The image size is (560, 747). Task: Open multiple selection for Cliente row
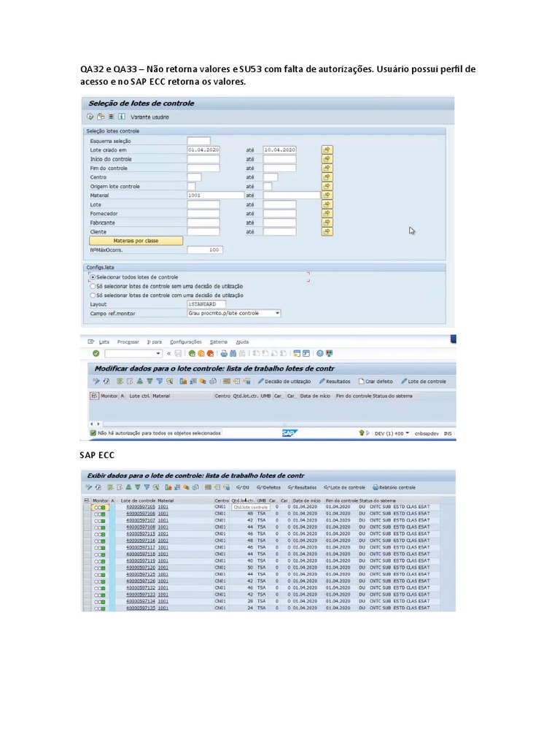(x=327, y=231)
